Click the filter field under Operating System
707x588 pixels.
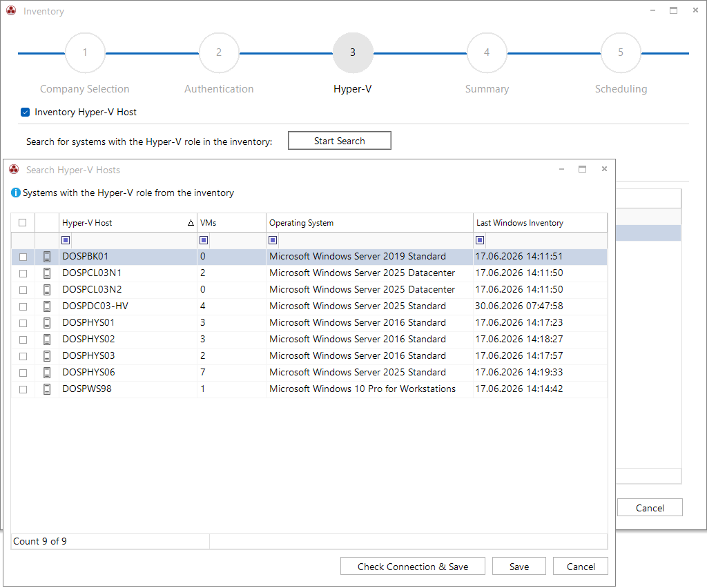tap(375, 240)
